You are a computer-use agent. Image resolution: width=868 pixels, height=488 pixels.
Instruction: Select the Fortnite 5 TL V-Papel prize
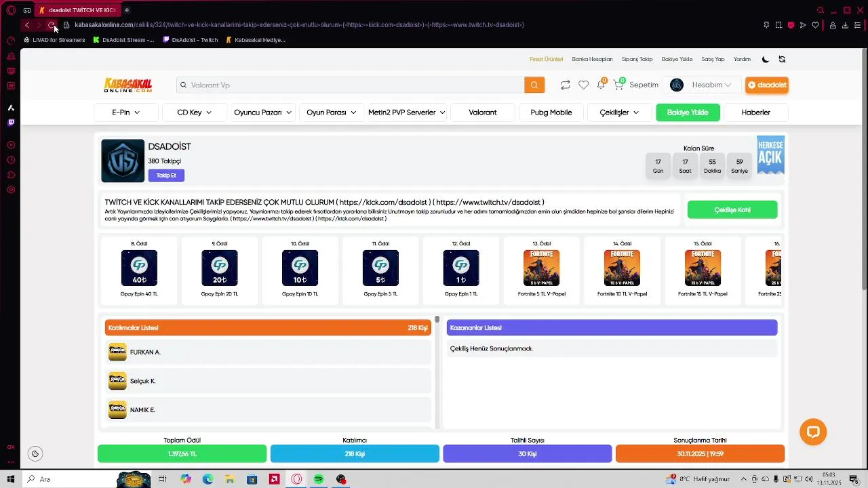coord(541,270)
